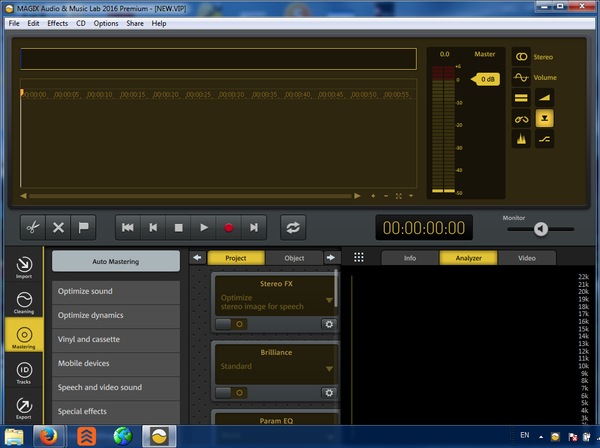600x448 pixels.
Task: Click the flag marker icon
Action: tap(84, 227)
